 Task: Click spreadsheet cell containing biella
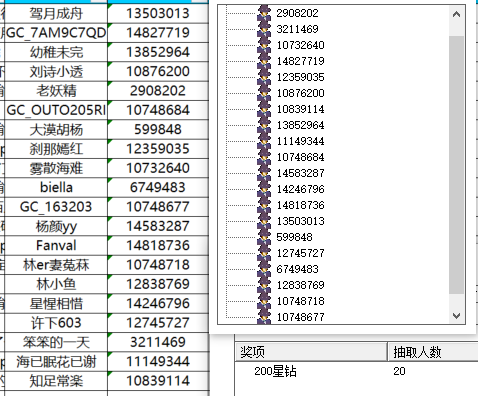[x=56, y=187]
